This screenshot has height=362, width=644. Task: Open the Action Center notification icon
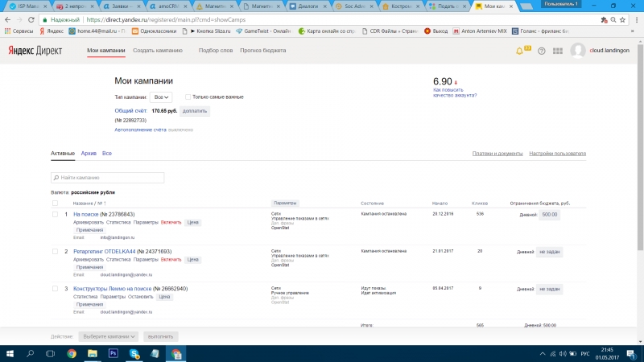tap(631, 354)
